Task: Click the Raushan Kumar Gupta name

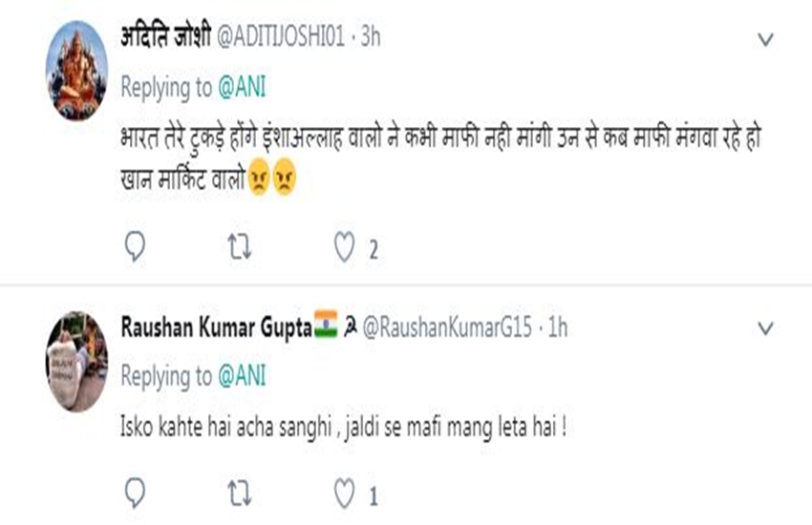Action: (x=217, y=327)
